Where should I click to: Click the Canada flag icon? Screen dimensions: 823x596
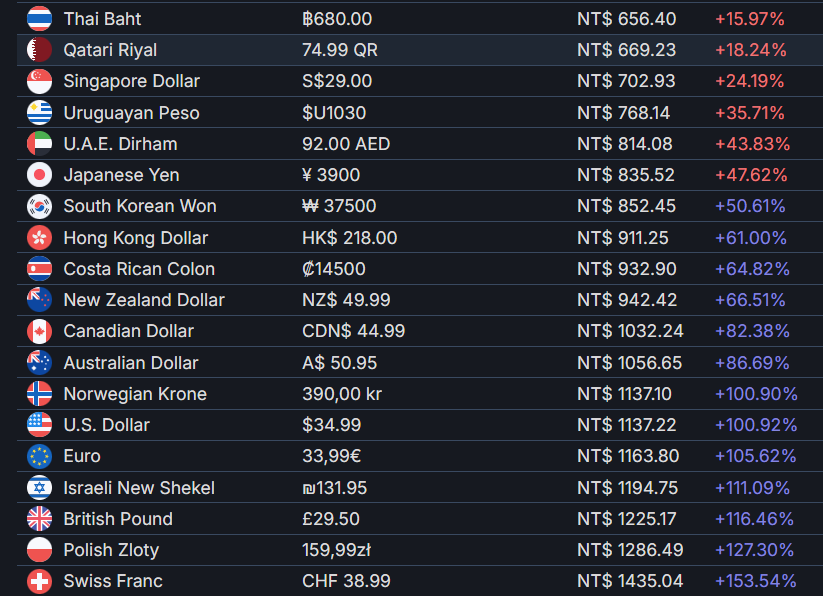[x=39, y=331]
